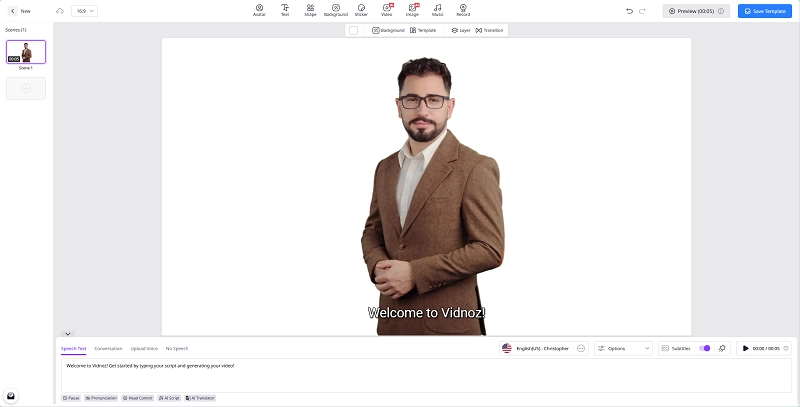Open the Sticker library
Image resolution: width=800 pixels, height=407 pixels.
pos(361,10)
